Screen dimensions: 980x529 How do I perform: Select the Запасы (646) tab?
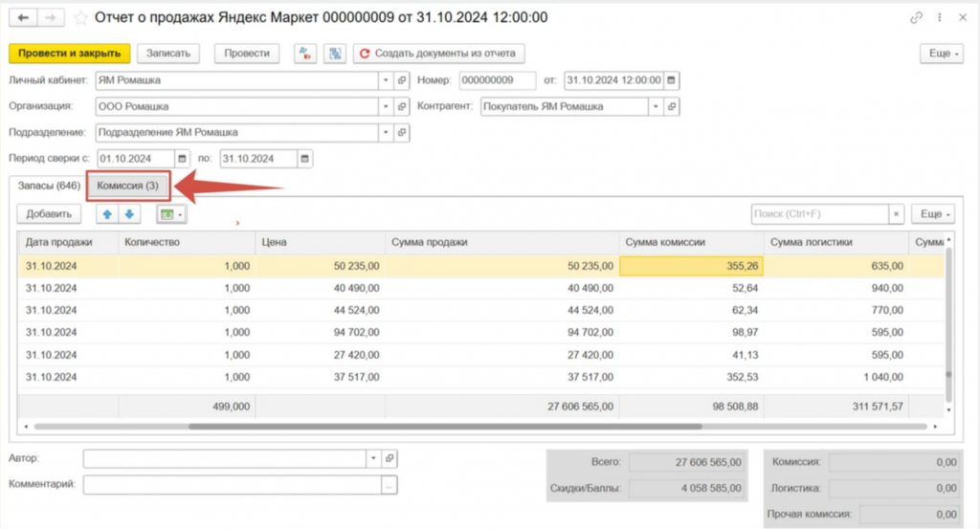point(49,185)
